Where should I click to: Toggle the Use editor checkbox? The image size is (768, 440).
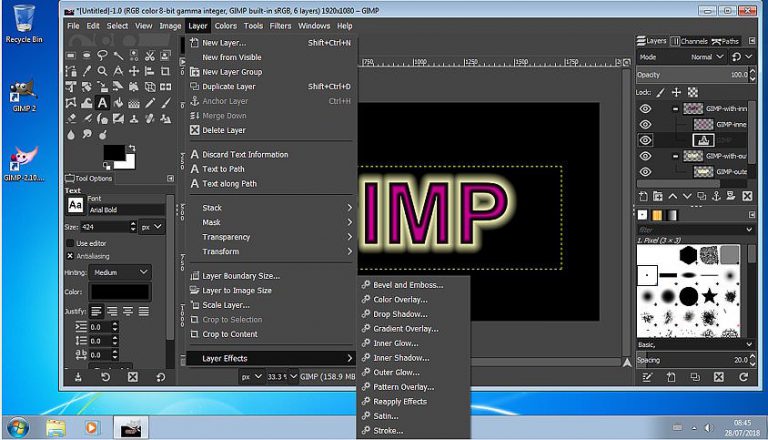click(70, 243)
